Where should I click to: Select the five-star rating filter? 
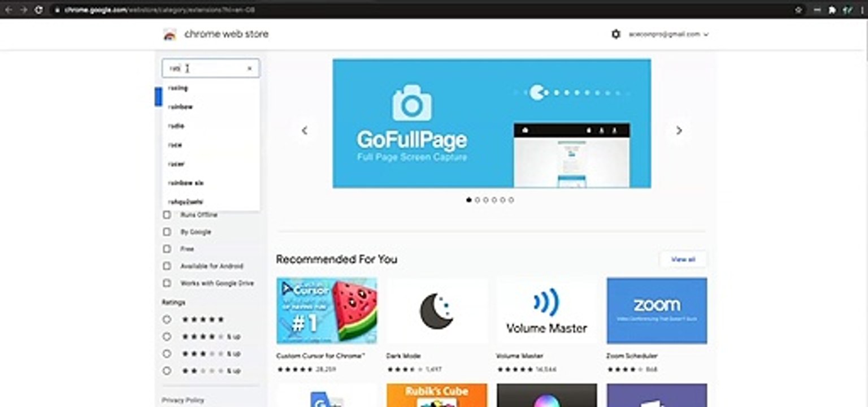(167, 319)
